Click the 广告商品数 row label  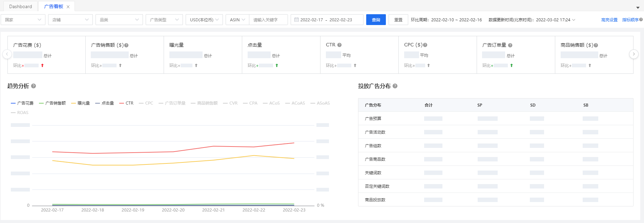pos(375,159)
